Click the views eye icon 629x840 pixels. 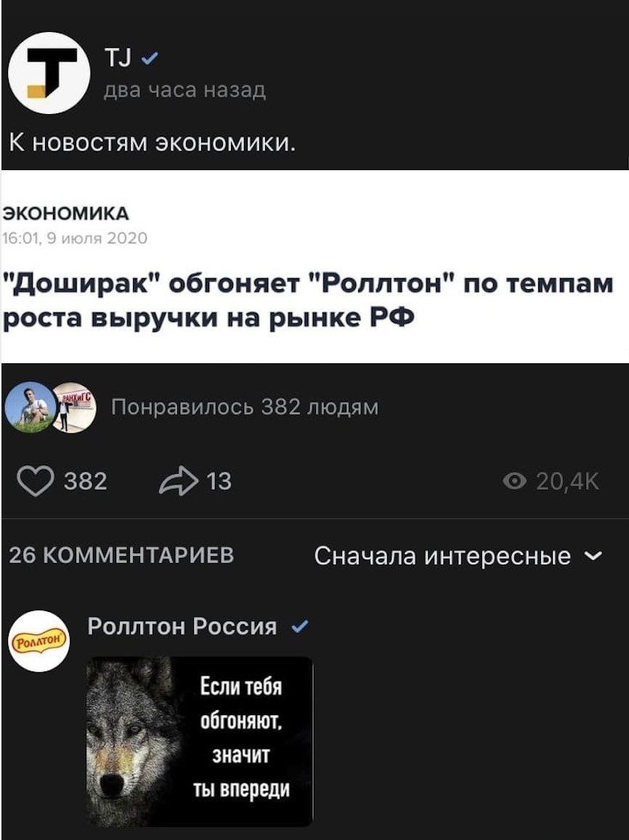514,482
